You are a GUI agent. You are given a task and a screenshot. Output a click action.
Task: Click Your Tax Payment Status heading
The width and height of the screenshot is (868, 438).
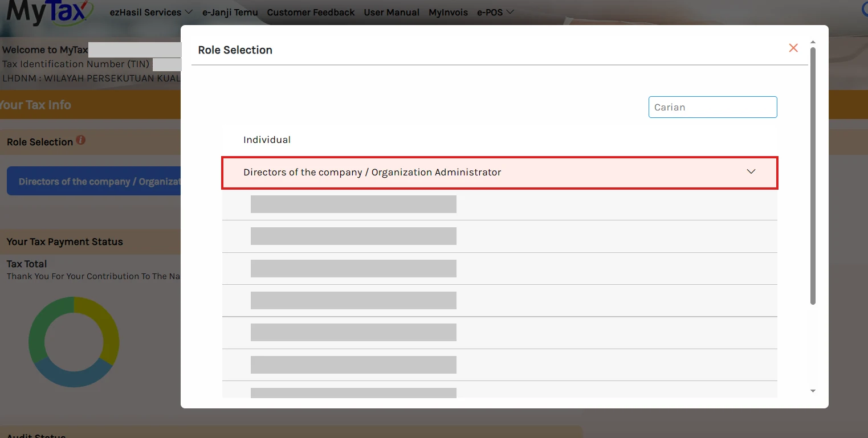pos(65,241)
